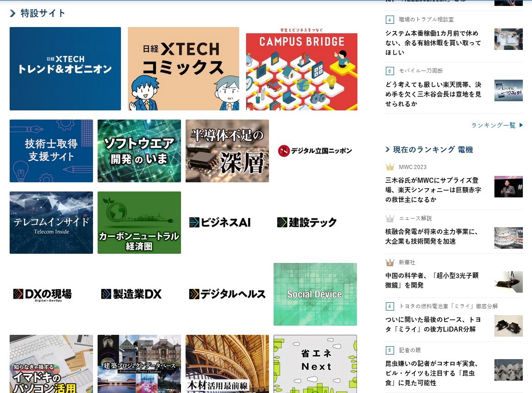
Task: Open thumbnail for システム本番稼働 article
Action: pyautogui.click(x=508, y=39)
